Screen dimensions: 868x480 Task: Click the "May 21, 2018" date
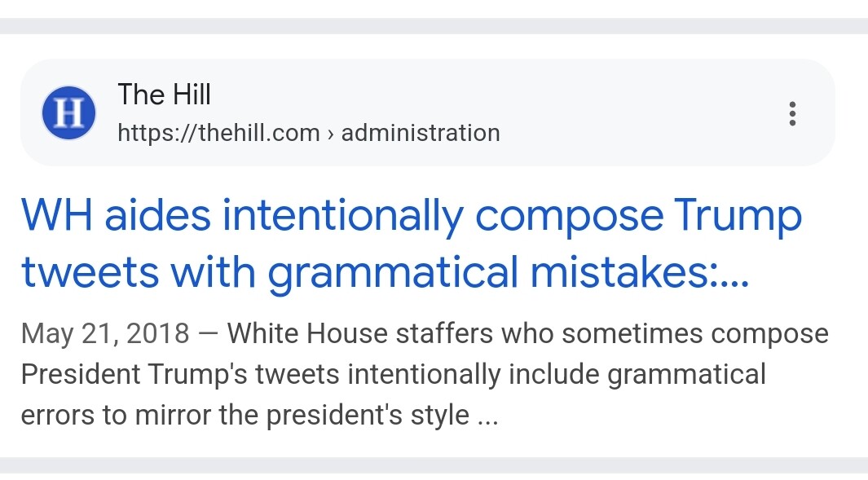coord(105,333)
